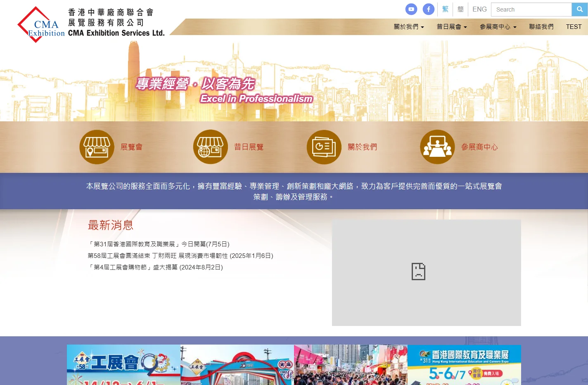The height and width of the screenshot is (385, 588).
Task: Click the 關於我們 text link beside icon
Action: tap(362, 147)
